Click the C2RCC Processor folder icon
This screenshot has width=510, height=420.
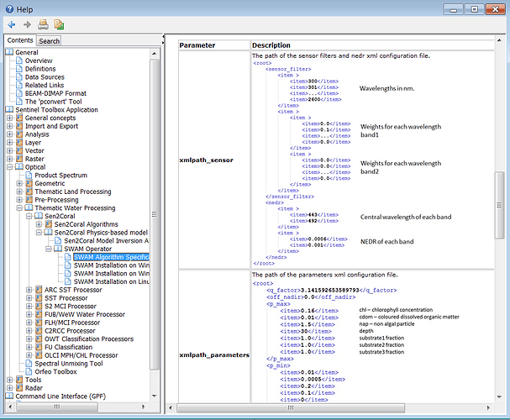tap(39, 331)
